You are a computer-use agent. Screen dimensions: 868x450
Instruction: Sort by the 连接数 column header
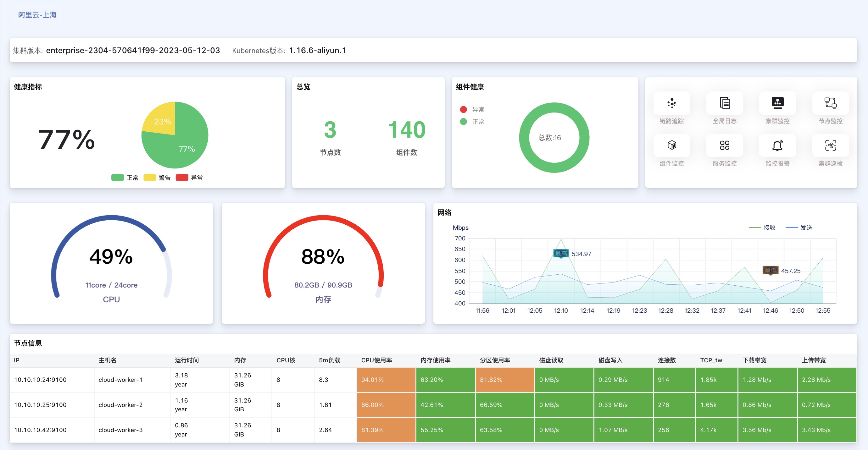click(x=666, y=360)
